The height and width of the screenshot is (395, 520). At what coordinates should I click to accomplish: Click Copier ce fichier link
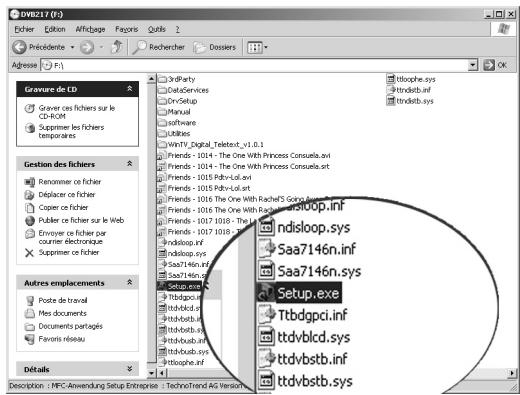click(x=63, y=207)
